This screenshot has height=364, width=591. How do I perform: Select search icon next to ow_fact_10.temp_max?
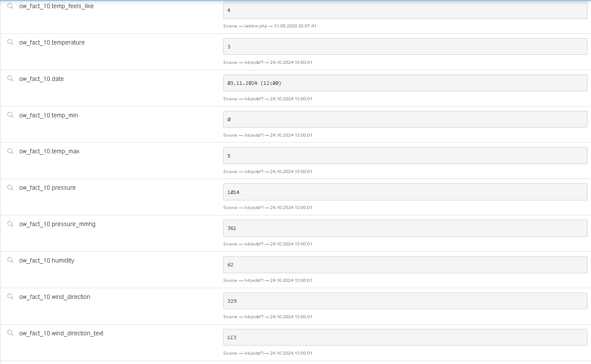click(x=10, y=151)
